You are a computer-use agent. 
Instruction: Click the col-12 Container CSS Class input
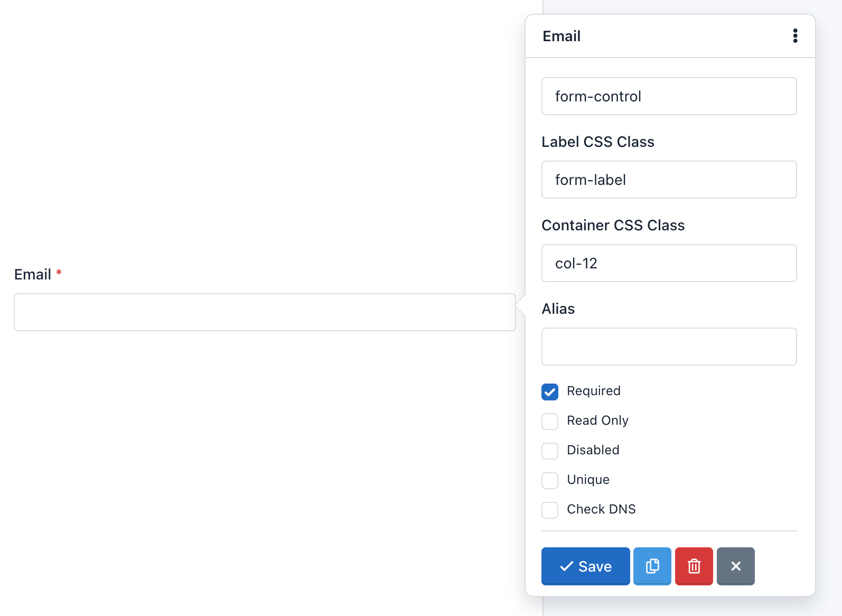669,263
